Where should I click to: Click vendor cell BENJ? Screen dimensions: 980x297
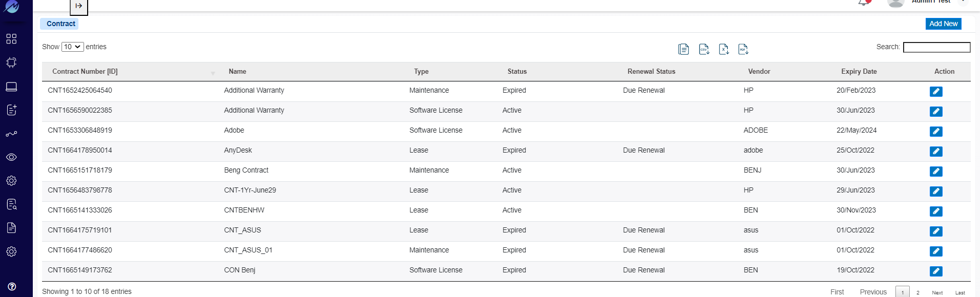752,170
